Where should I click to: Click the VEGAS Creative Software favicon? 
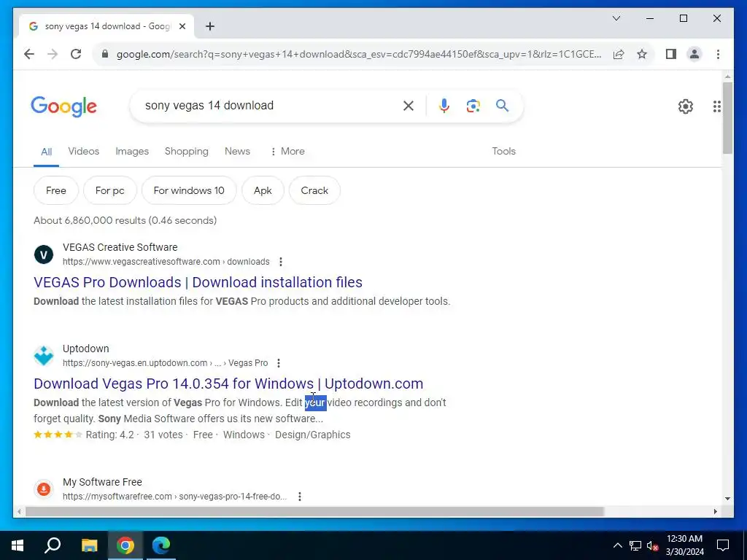point(44,254)
